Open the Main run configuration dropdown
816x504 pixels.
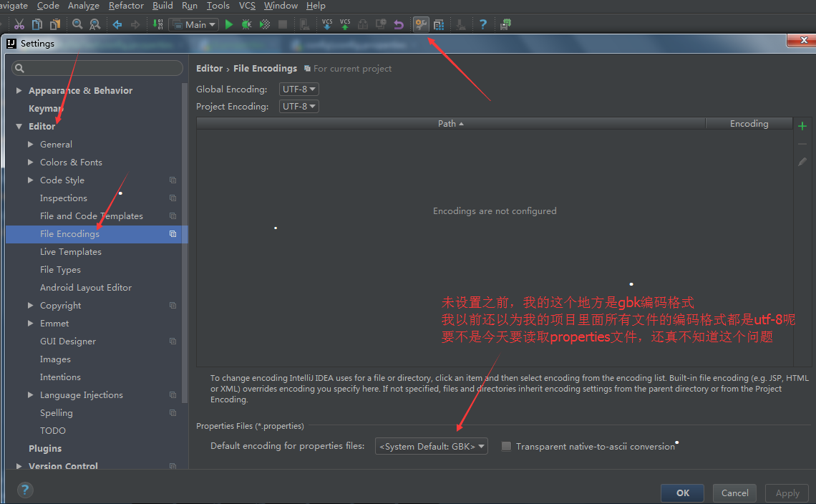(193, 24)
